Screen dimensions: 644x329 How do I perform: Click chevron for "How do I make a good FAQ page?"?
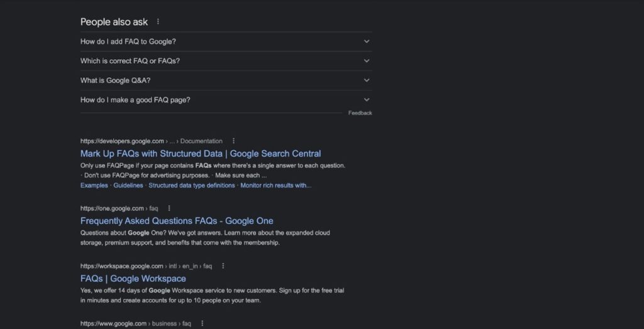(x=367, y=100)
